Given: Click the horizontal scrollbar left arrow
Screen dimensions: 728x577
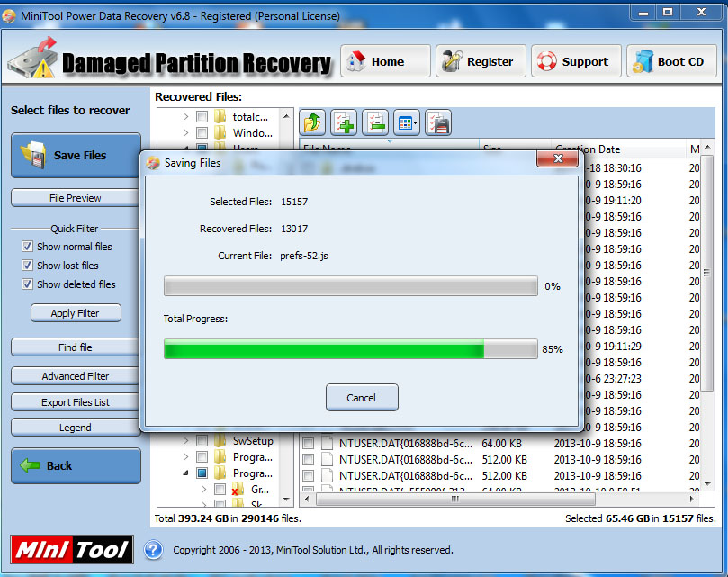Looking at the screenshot, I should pyautogui.click(x=307, y=499).
